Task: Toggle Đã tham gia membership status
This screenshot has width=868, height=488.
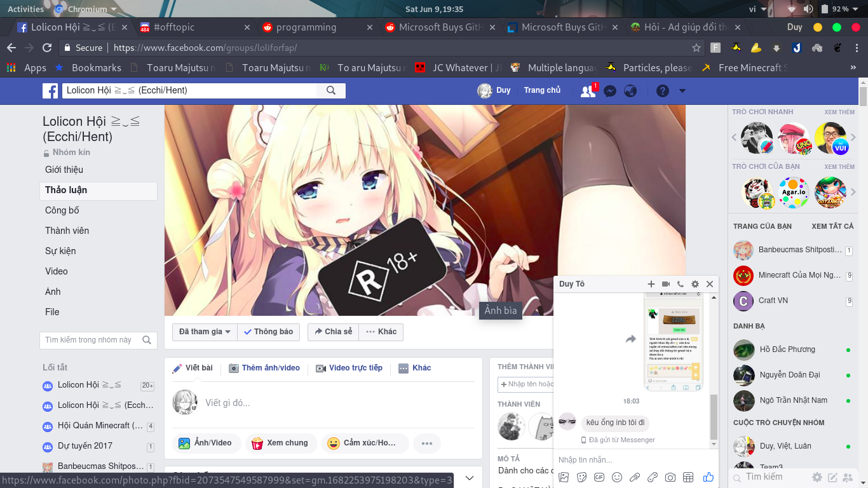Action: coord(204,332)
